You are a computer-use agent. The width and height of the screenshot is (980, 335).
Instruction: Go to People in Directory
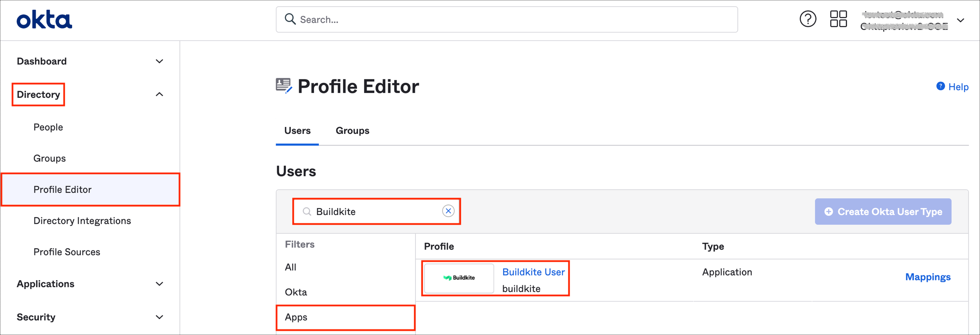pos(48,127)
